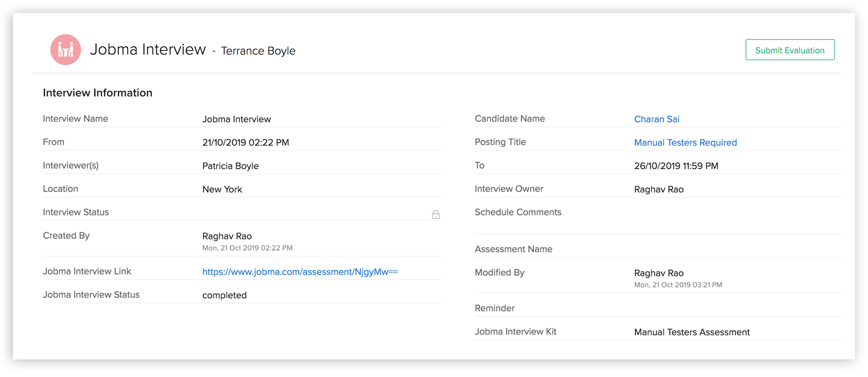868x377 pixels.
Task: Open the Charan Sai candidate link
Action: coord(656,119)
